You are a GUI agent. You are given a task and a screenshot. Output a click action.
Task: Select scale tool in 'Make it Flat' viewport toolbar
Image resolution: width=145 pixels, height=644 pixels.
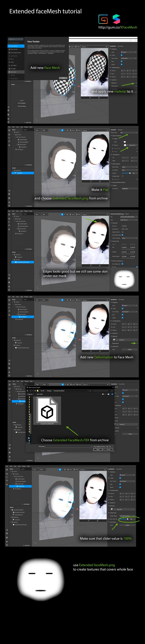(67, 130)
